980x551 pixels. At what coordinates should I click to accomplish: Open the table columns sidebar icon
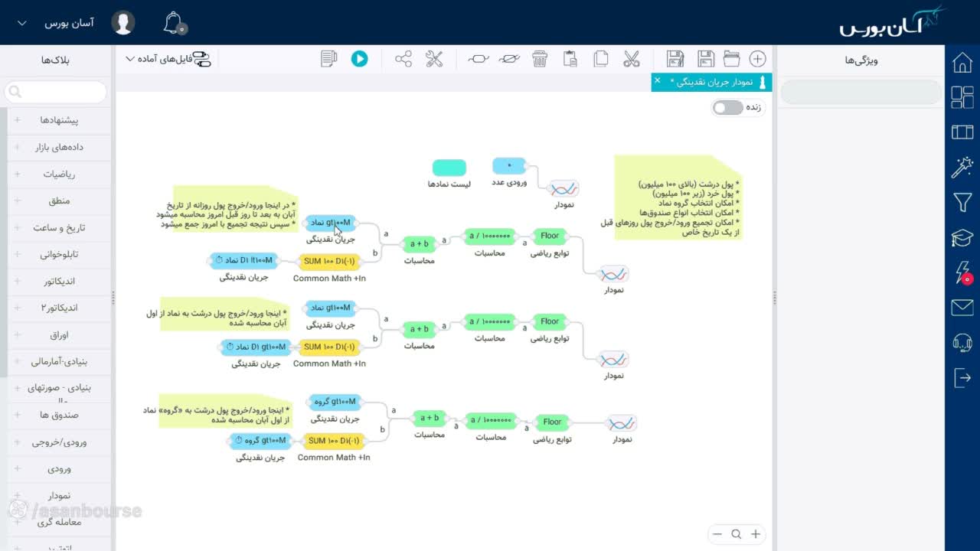(x=962, y=132)
